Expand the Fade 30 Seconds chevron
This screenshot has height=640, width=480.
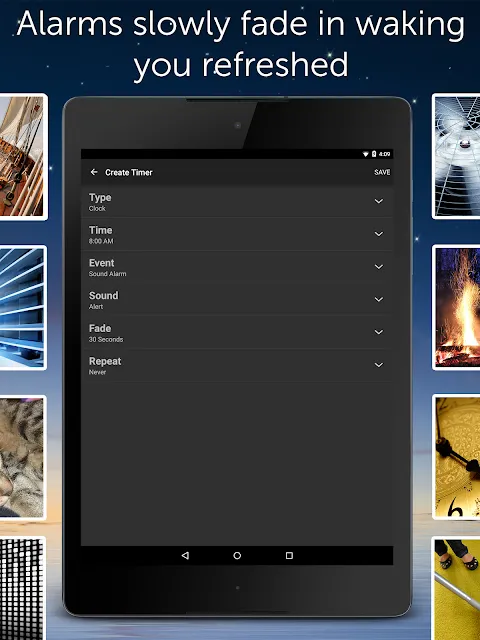point(379,332)
